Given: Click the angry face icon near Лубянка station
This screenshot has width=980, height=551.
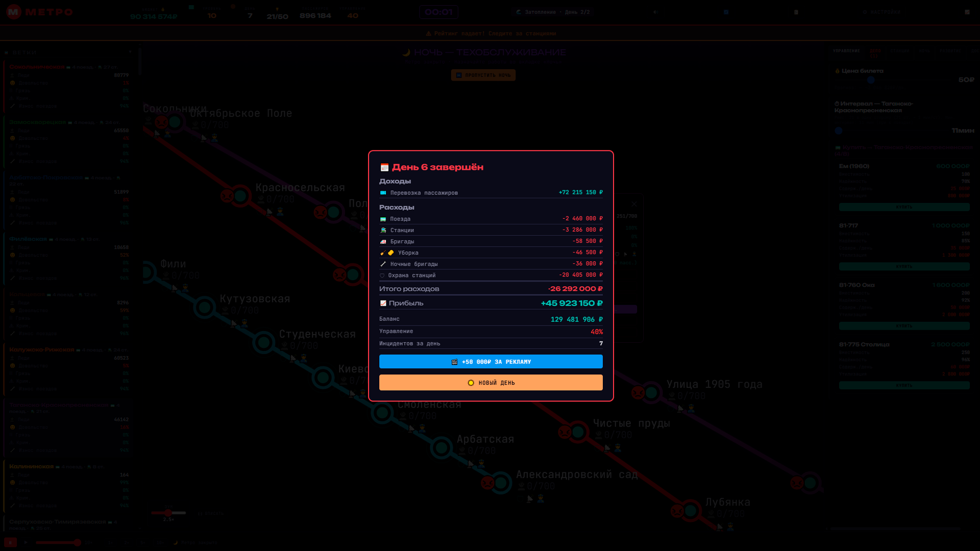Looking at the screenshot, I should (677, 511).
